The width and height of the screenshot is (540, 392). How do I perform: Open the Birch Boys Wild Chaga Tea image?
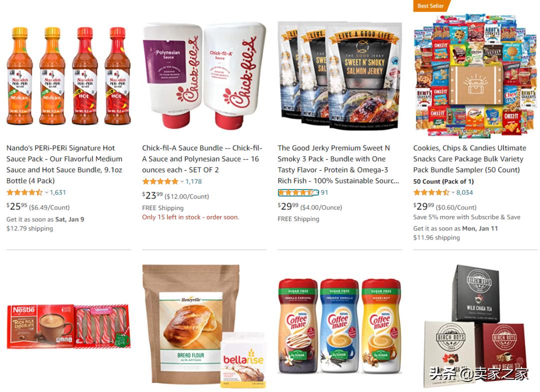click(475, 326)
